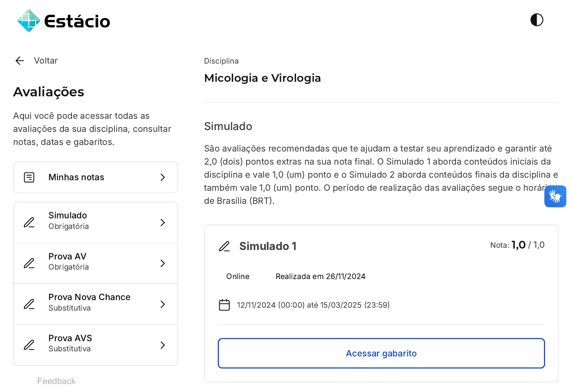572x392 pixels.
Task: Click the Simulado 1 card title
Action: (268, 246)
